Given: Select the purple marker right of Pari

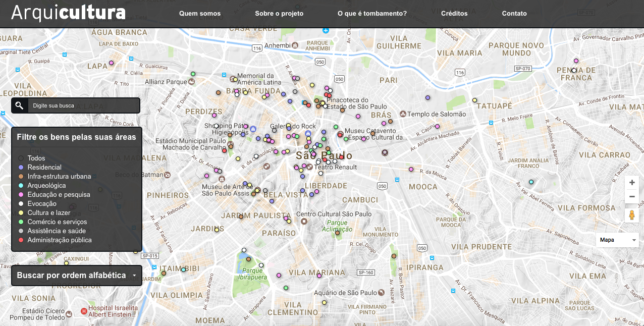Looking at the screenshot, I should (x=428, y=98).
